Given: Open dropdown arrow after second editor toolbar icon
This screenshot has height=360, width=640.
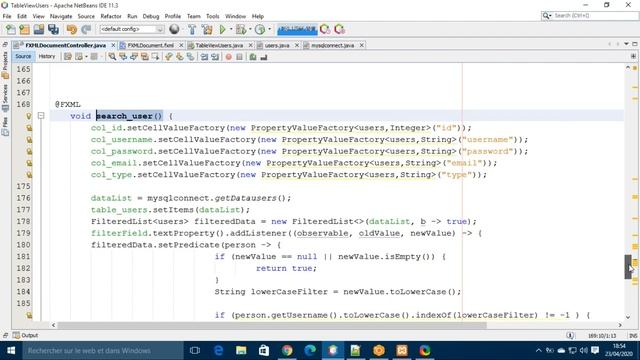Looking at the screenshot, I should [87, 57].
